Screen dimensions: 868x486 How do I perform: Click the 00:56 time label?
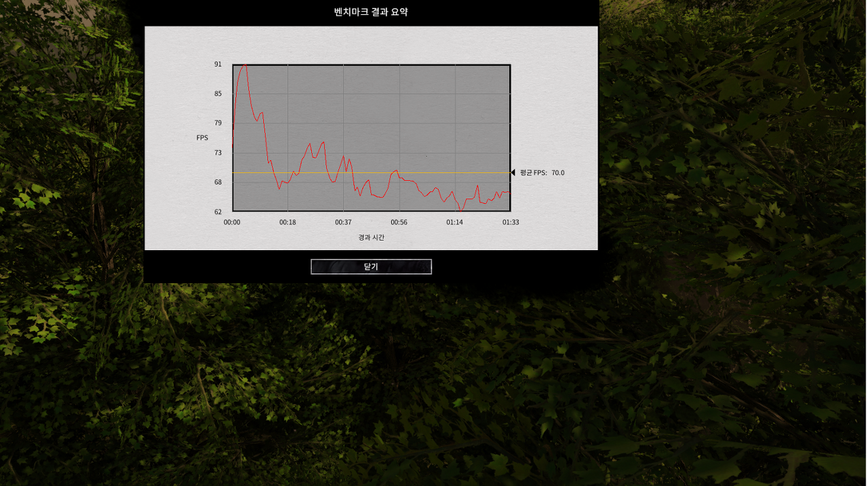point(399,222)
